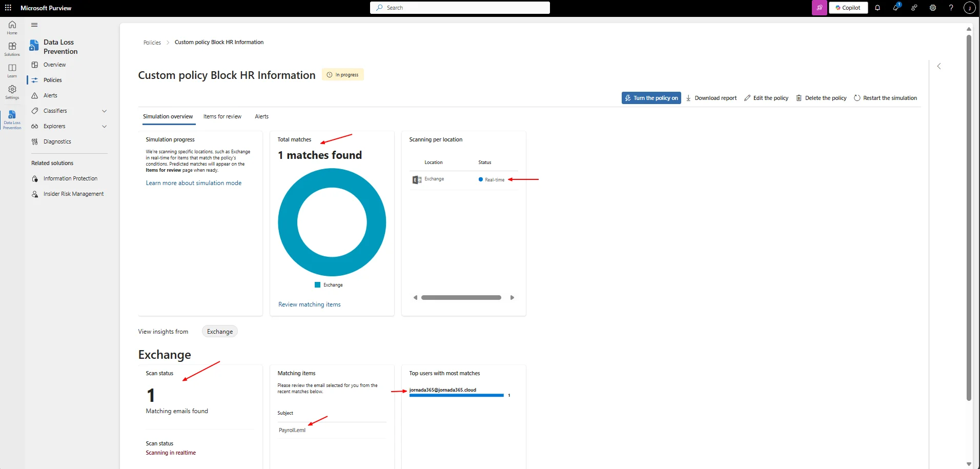Click Review matching items link
The width and height of the screenshot is (980, 469).
[310, 304]
